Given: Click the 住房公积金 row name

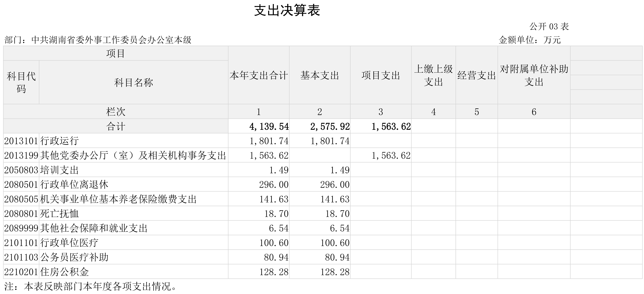Looking at the screenshot, I should [x=65, y=272].
